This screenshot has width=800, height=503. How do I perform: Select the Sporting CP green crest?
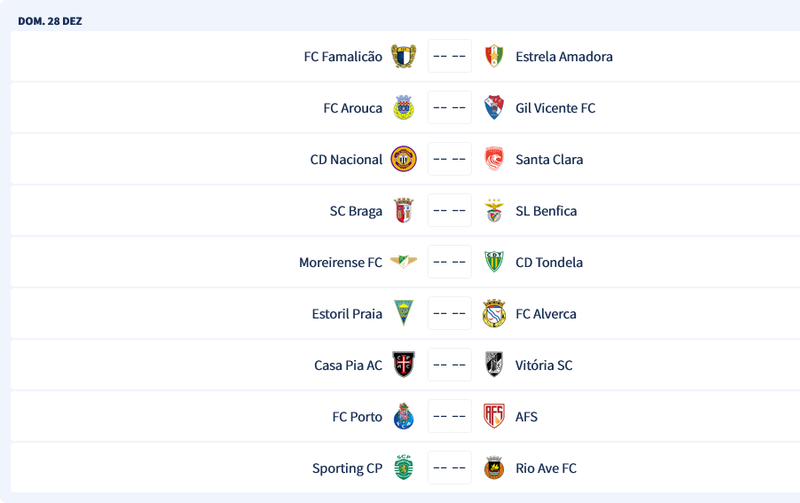coord(403,468)
